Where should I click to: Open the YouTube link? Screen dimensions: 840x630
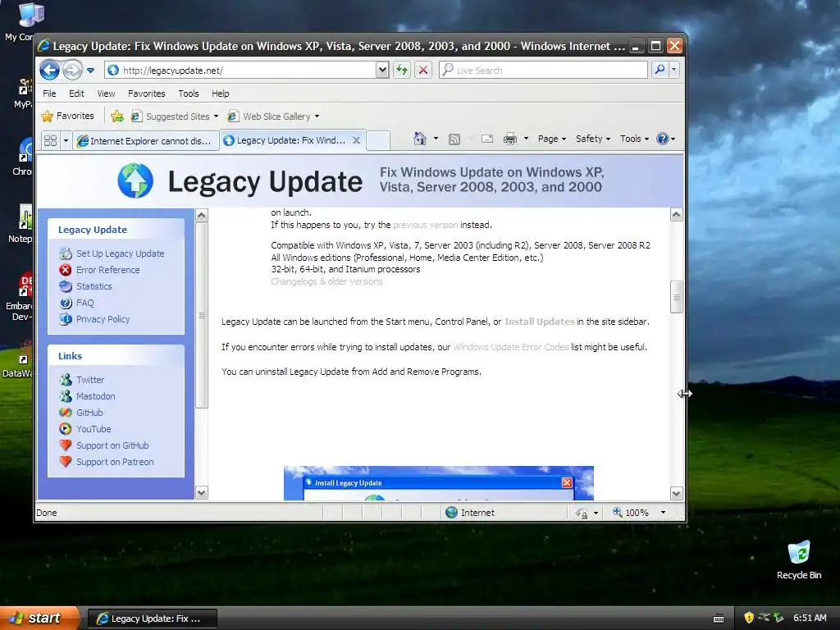click(x=94, y=429)
